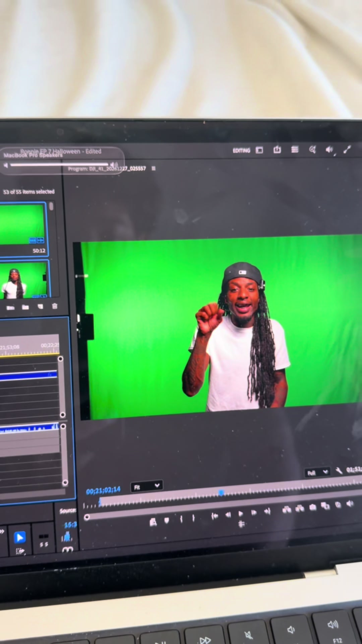The height and width of the screenshot is (644, 362).
Task: Click the MacBook Pro Speakers volume slider
Action: click(x=60, y=164)
